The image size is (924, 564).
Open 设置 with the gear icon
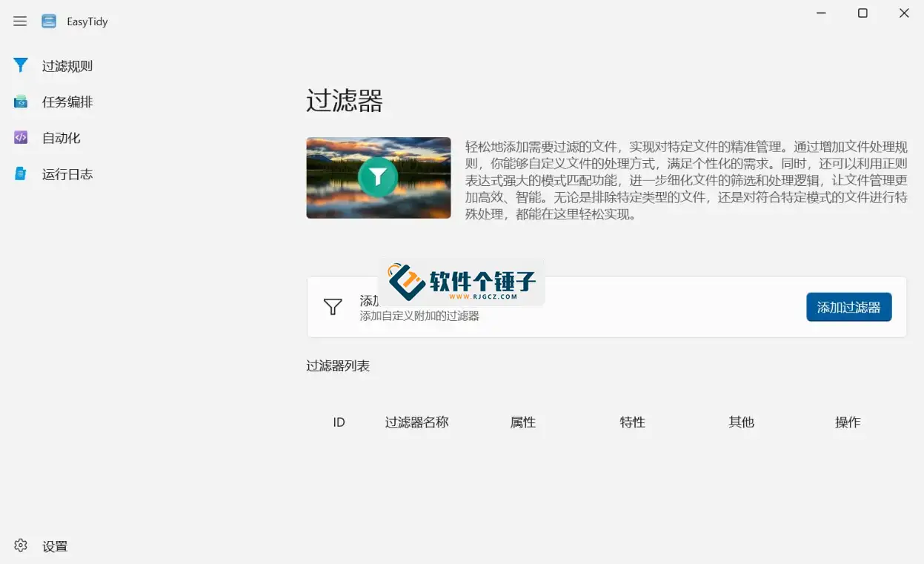pos(20,545)
